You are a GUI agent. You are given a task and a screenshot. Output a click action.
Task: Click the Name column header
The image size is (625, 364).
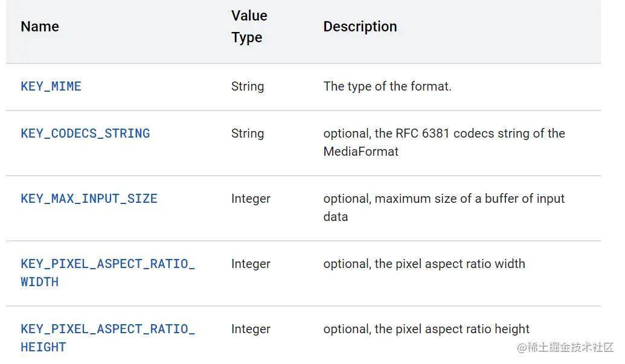pyautogui.click(x=40, y=27)
